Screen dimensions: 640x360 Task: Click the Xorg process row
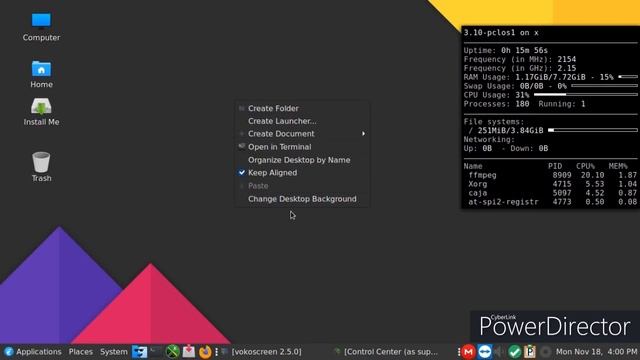pyautogui.click(x=552, y=184)
